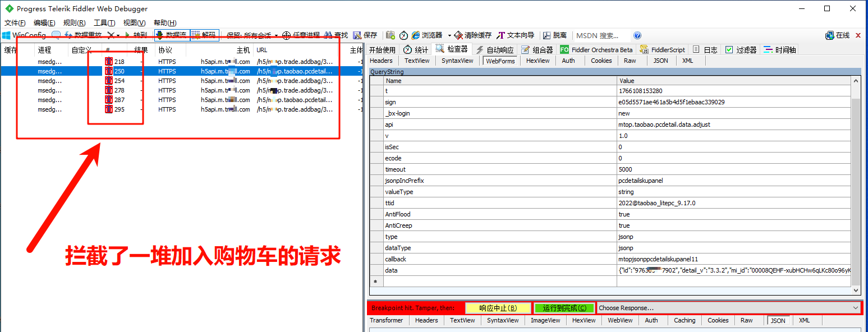Click scroll-down arrow of QueryString grid

pos(856,289)
